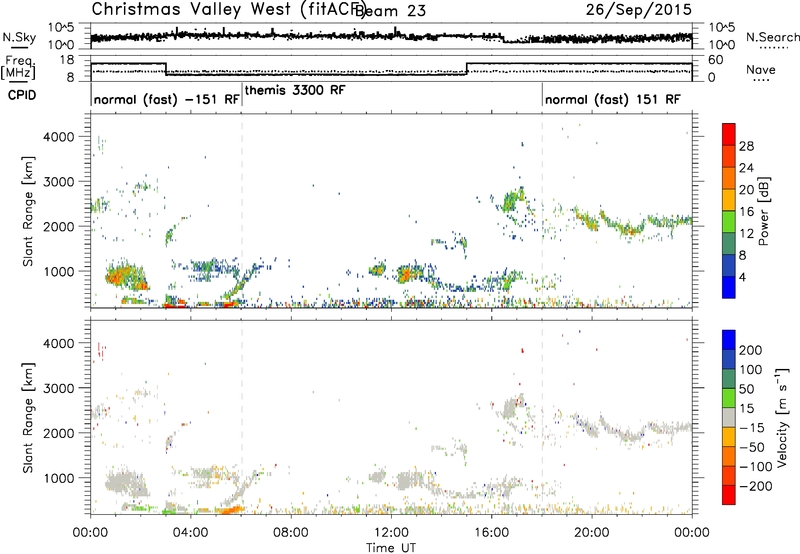
Task: Select the '-200' velocity colorbar label
Action: pos(756,486)
